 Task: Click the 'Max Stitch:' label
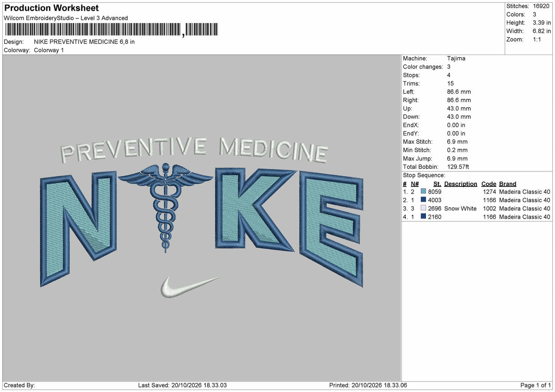pyautogui.click(x=417, y=142)
